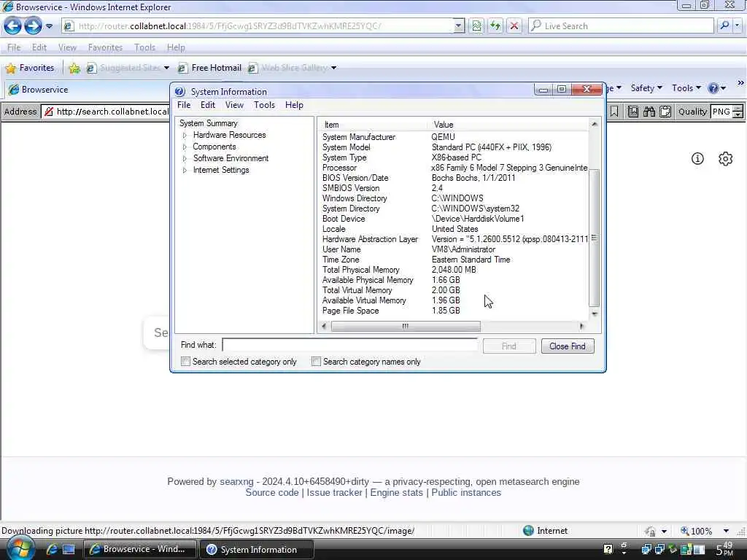Open the Public instances footer link

tap(466, 493)
